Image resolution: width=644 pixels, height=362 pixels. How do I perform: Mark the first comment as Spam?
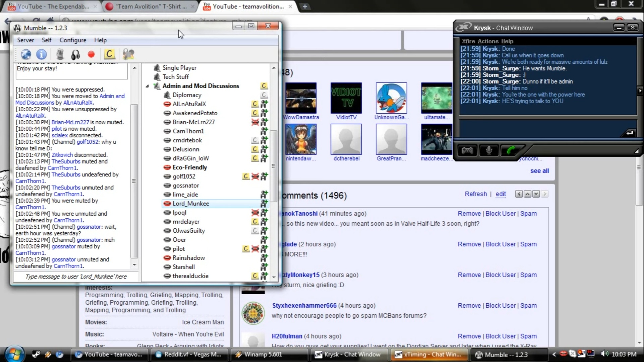(528, 214)
